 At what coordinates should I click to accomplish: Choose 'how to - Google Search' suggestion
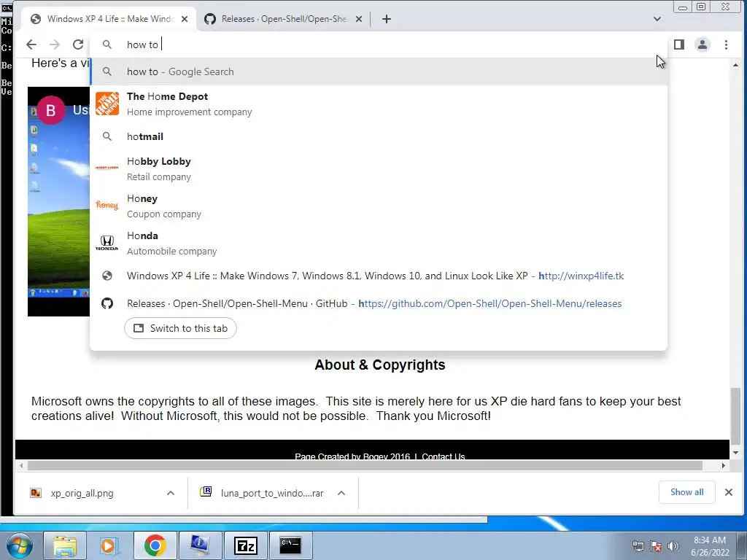tap(379, 72)
